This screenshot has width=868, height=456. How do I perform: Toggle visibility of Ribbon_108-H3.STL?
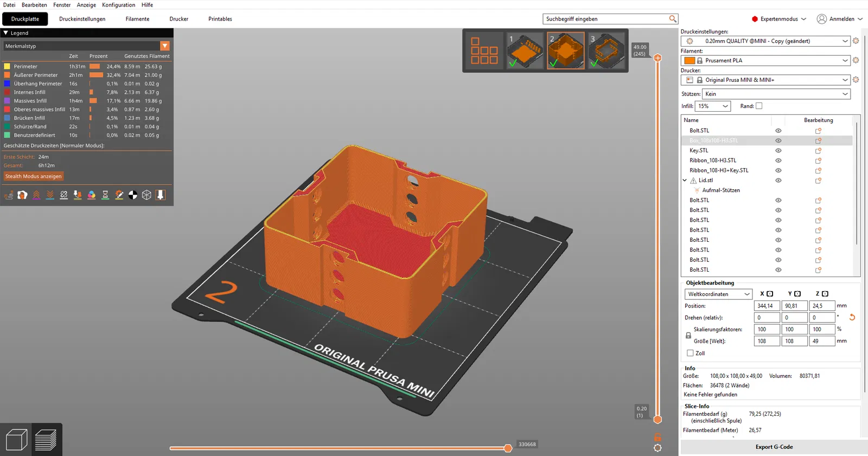[778, 160]
